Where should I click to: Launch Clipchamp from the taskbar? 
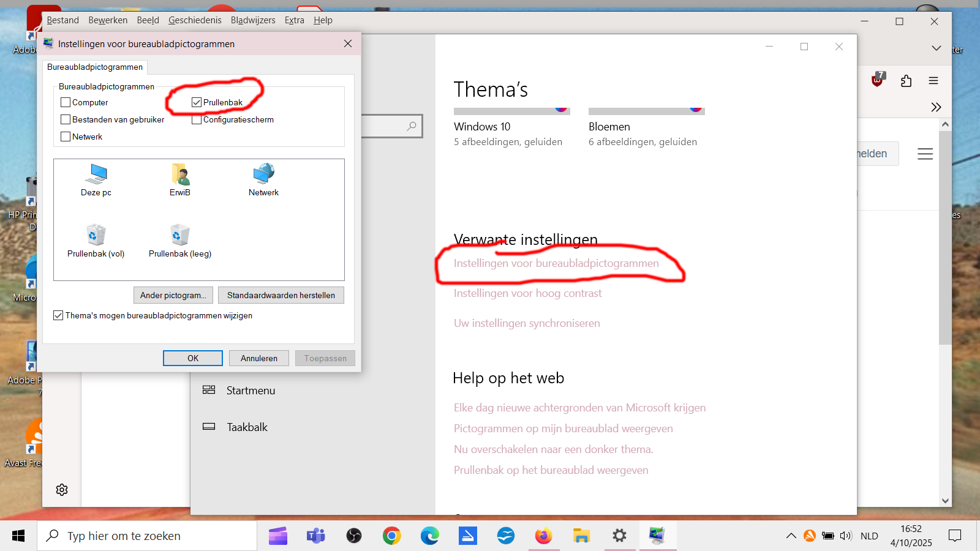pos(278,536)
